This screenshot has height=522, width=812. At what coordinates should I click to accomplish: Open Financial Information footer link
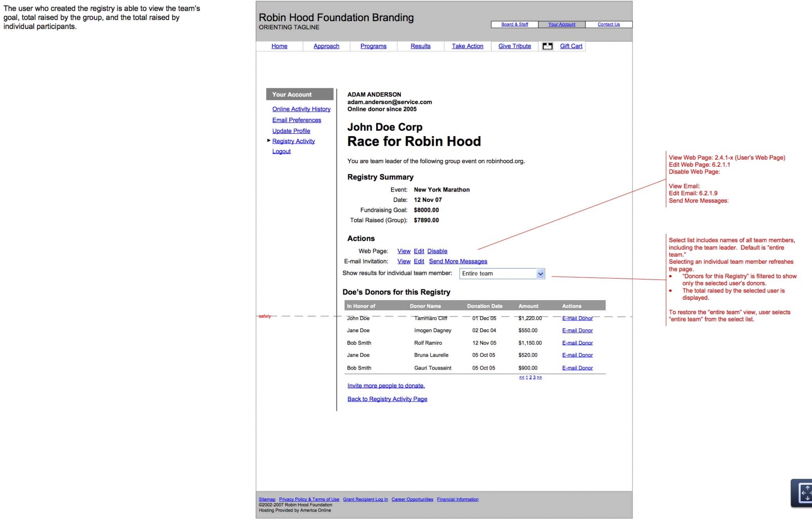click(457, 499)
